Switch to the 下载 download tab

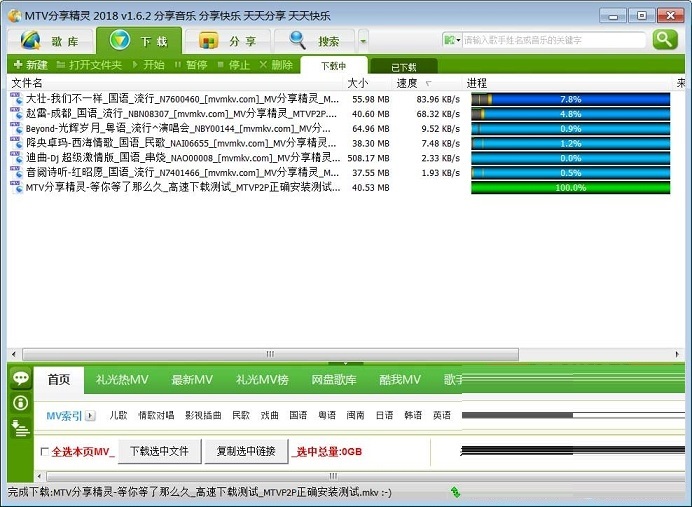pos(139,41)
